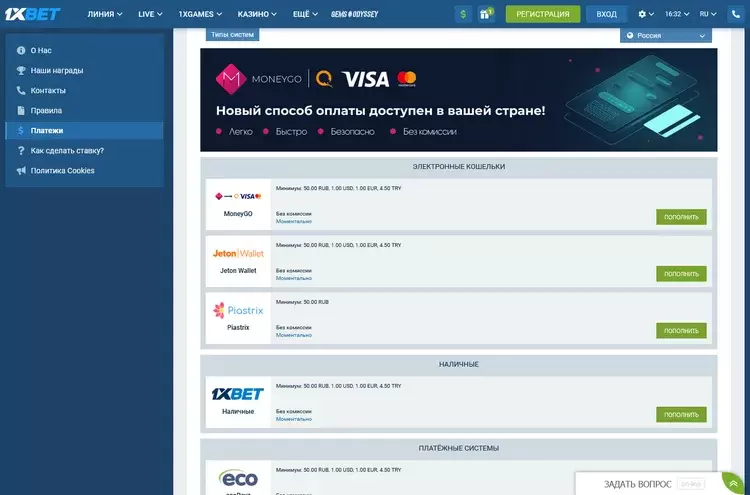Open the ЛИНИЯ menu
This screenshot has height=495, width=750.
(x=105, y=14)
